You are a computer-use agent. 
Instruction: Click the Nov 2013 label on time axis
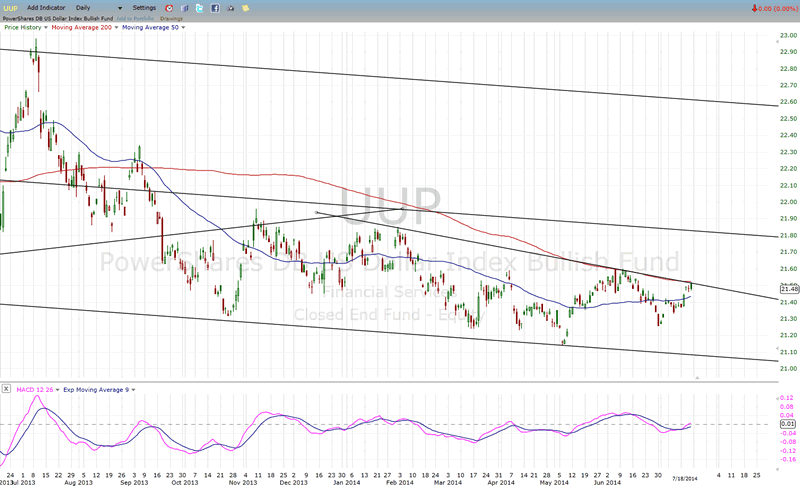243,482
